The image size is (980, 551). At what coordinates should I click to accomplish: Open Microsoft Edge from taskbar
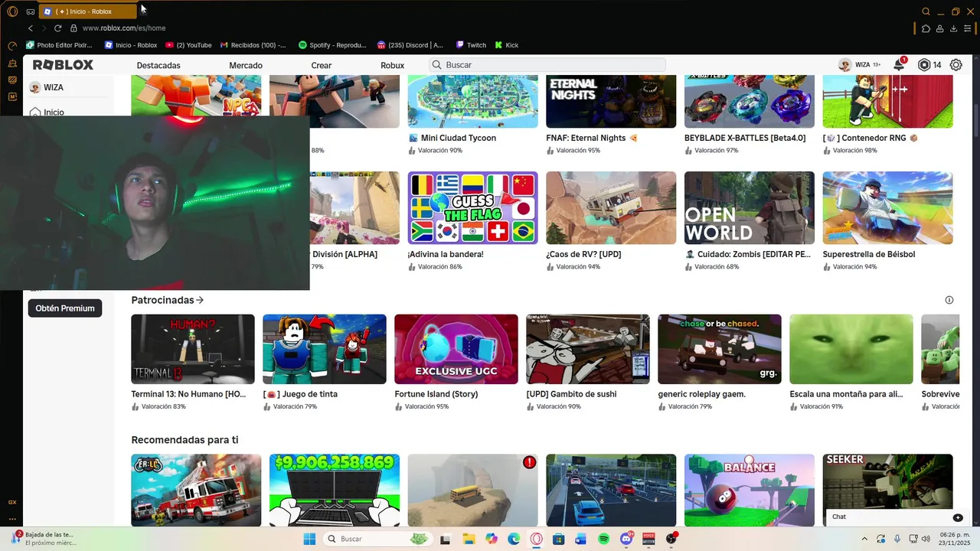tap(514, 539)
